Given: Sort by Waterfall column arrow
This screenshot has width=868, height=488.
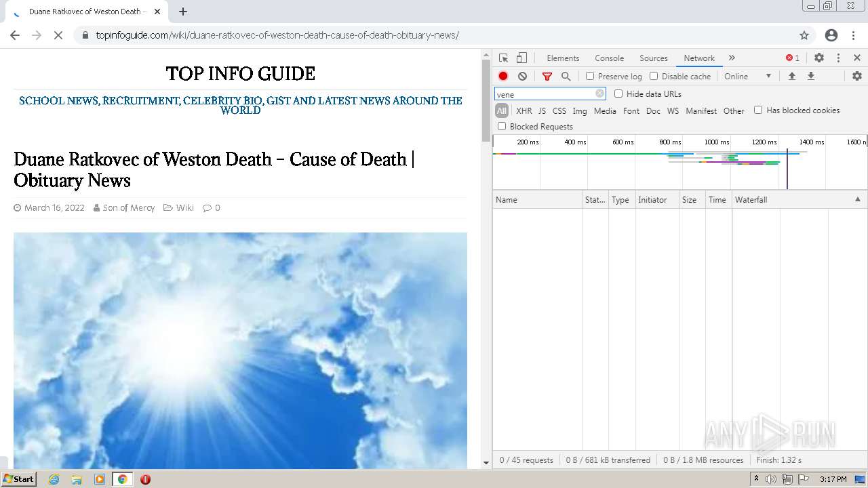Looking at the screenshot, I should (857, 199).
